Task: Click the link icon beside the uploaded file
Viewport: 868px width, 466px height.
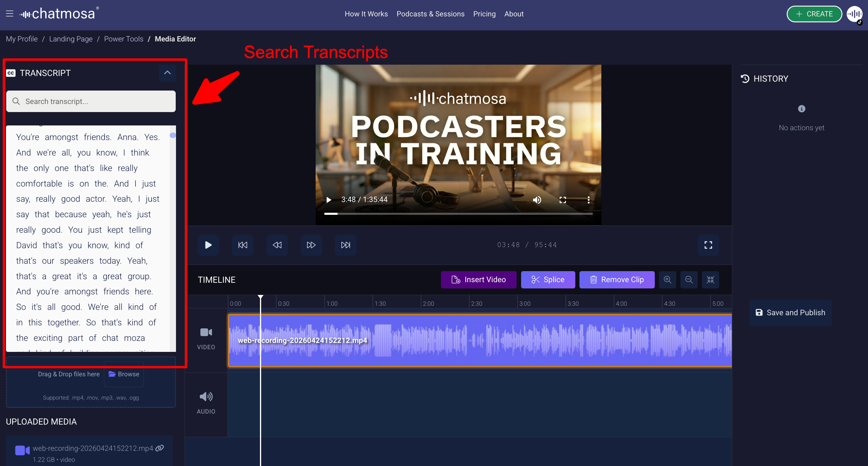Action: (160, 448)
